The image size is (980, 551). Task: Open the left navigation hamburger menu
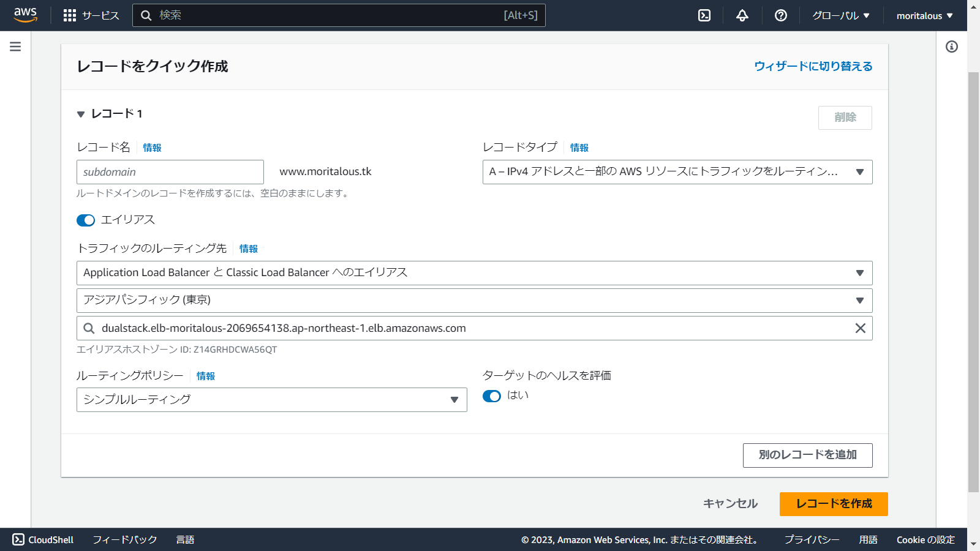click(15, 46)
